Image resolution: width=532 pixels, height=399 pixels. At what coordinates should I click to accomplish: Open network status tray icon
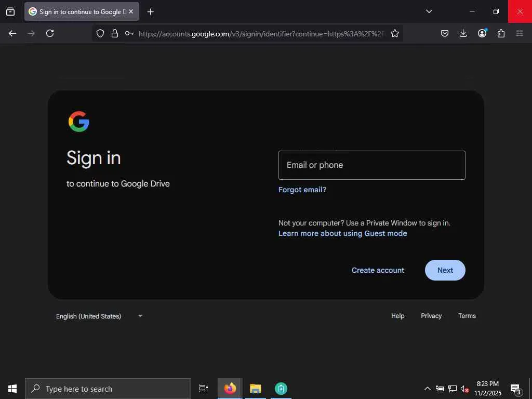coord(453,389)
